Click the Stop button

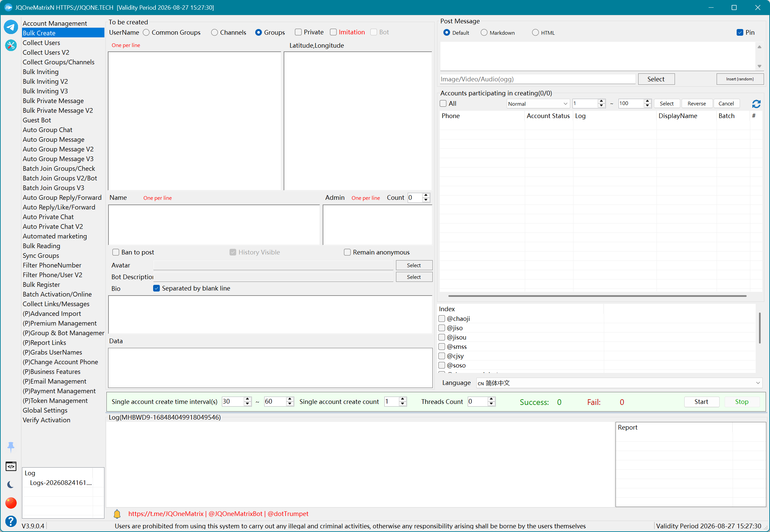(742, 402)
